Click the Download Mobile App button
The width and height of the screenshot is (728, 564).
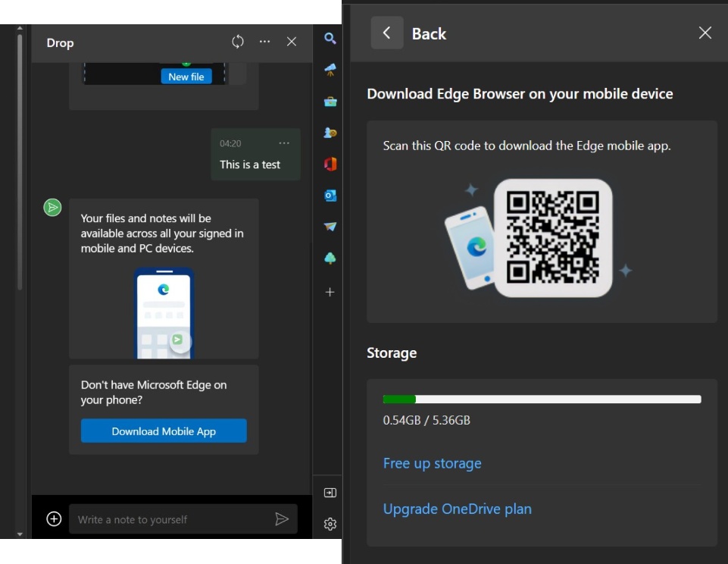164,431
